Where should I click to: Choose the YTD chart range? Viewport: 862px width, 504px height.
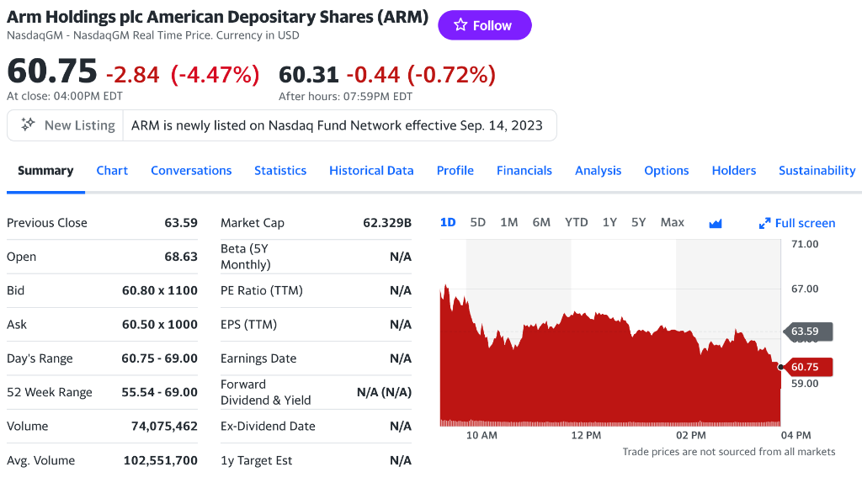[x=576, y=222]
